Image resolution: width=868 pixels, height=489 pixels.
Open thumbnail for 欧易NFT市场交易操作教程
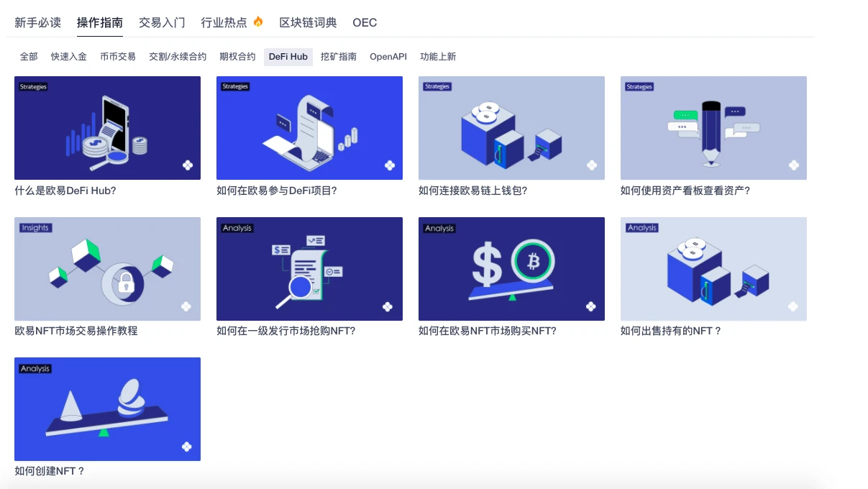[x=107, y=269]
